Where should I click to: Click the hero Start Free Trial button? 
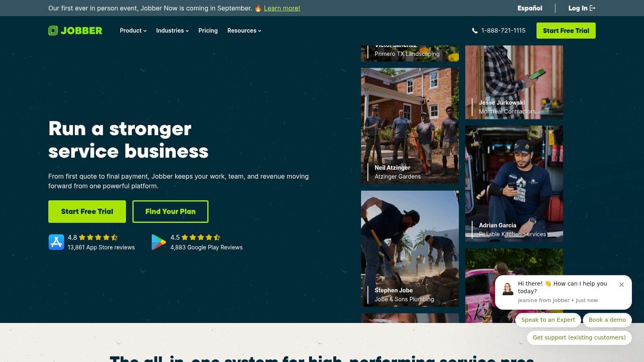87,212
